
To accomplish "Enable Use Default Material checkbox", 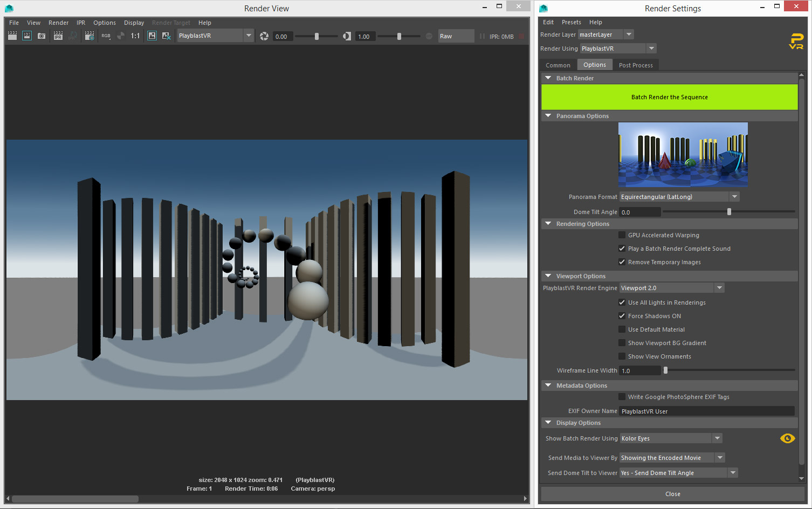I will pyautogui.click(x=622, y=329).
